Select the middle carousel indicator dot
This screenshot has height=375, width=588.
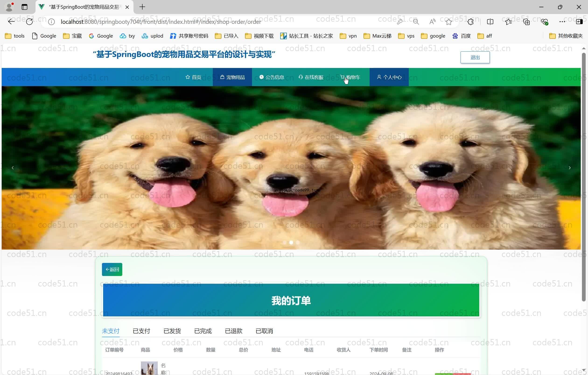point(291,243)
